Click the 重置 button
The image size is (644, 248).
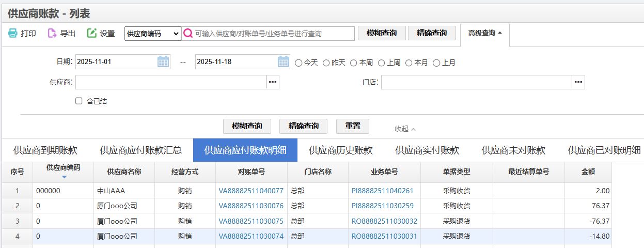point(353,126)
